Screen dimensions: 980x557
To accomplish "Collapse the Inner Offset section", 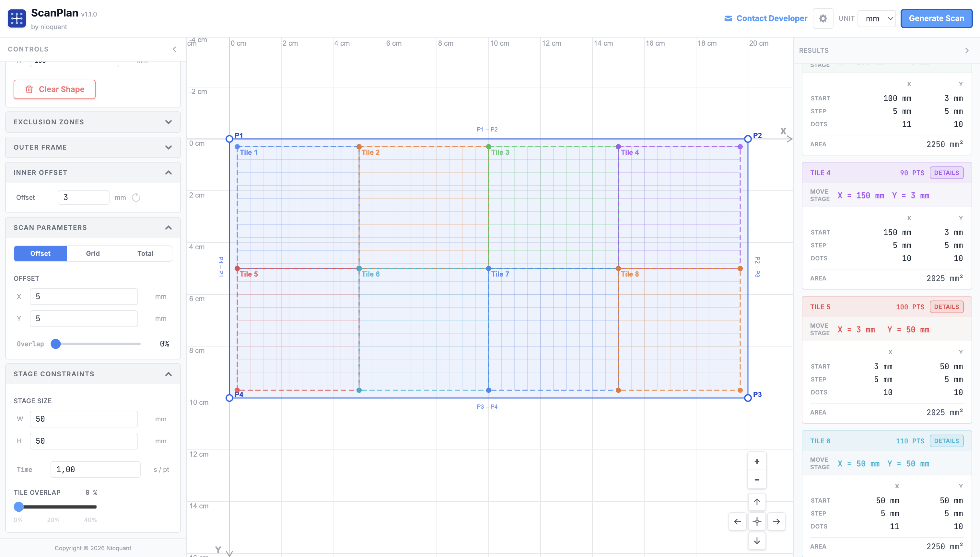I will [93, 173].
